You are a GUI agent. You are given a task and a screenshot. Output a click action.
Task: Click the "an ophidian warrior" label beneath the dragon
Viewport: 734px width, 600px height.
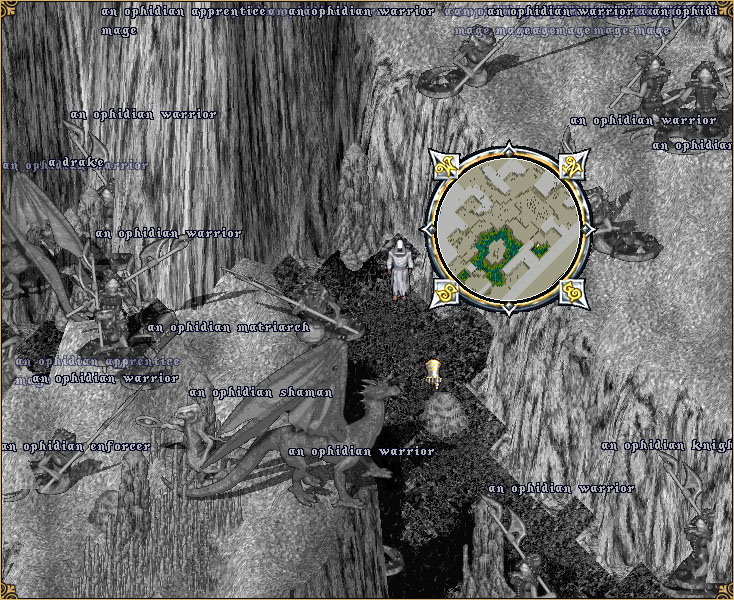tap(361, 451)
